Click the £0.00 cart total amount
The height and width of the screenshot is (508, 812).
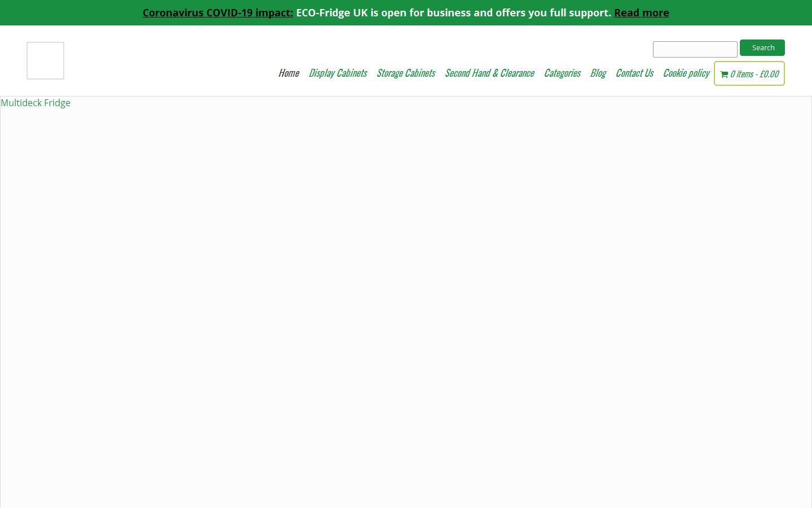point(769,74)
